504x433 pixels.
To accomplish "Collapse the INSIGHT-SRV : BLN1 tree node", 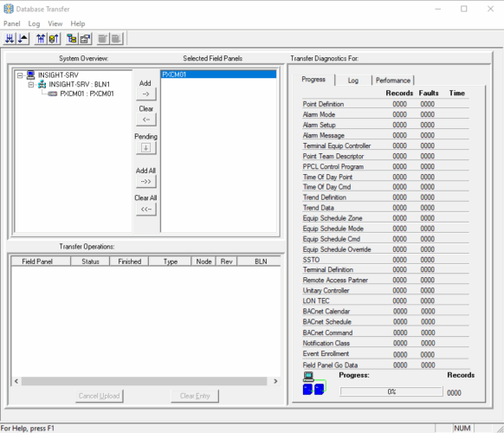I will click(x=31, y=85).
